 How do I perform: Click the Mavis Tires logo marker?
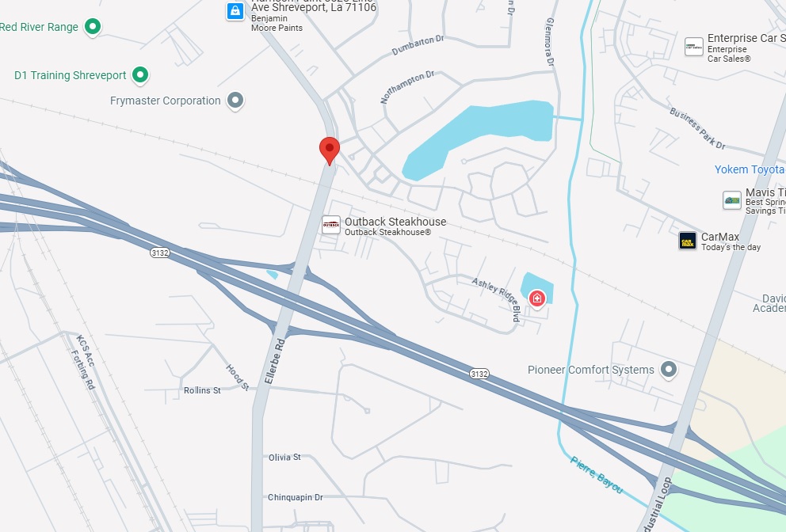click(x=732, y=200)
